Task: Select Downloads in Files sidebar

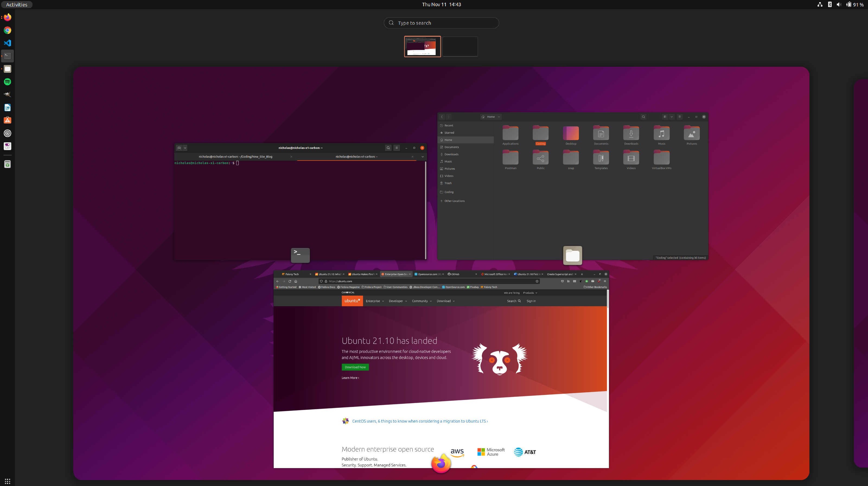Action: 466,154
